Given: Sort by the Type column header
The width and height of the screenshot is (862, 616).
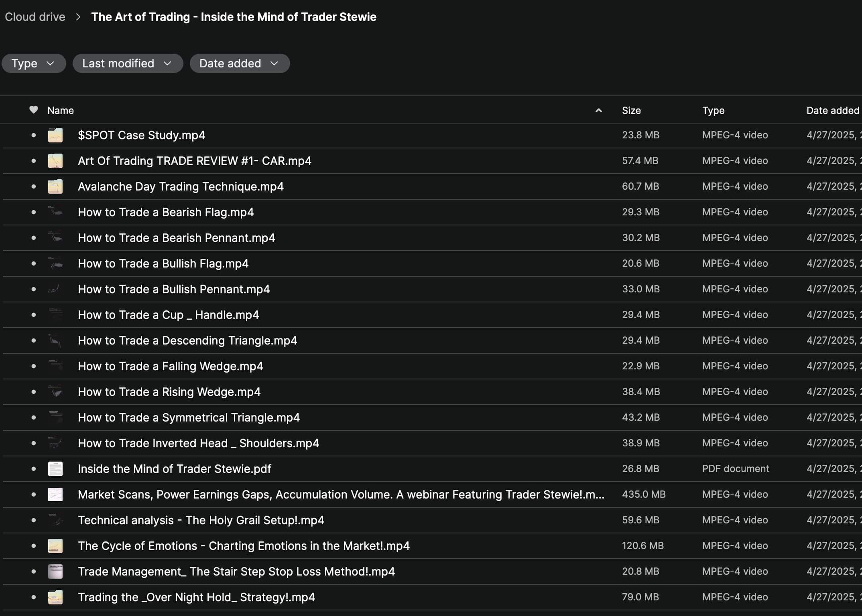Looking at the screenshot, I should [x=713, y=110].
